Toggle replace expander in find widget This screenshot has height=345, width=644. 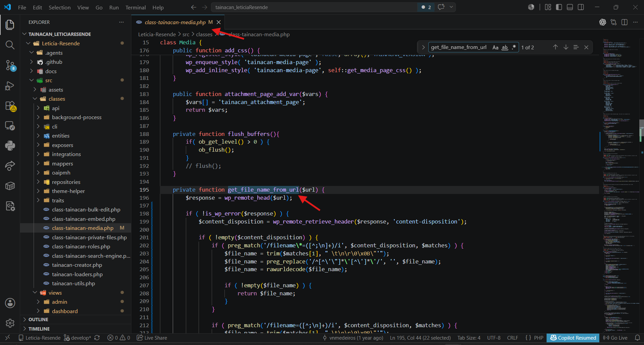(x=423, y=47)
